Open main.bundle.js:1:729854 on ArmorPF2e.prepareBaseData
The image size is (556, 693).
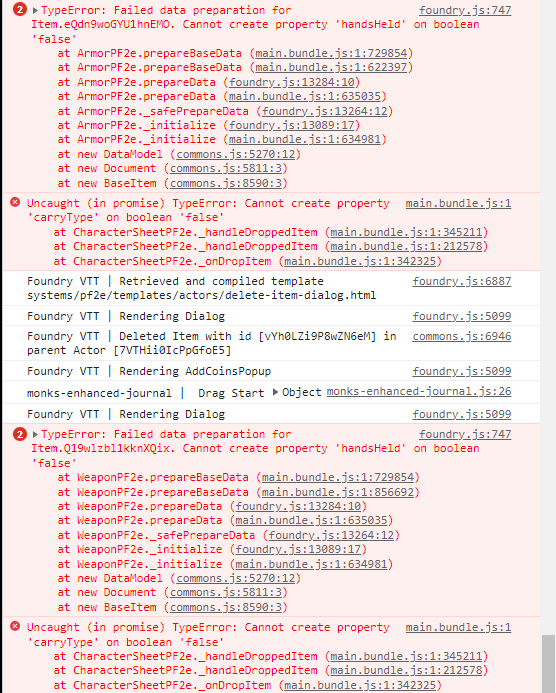pyautogui.click(x=331, y=53)
